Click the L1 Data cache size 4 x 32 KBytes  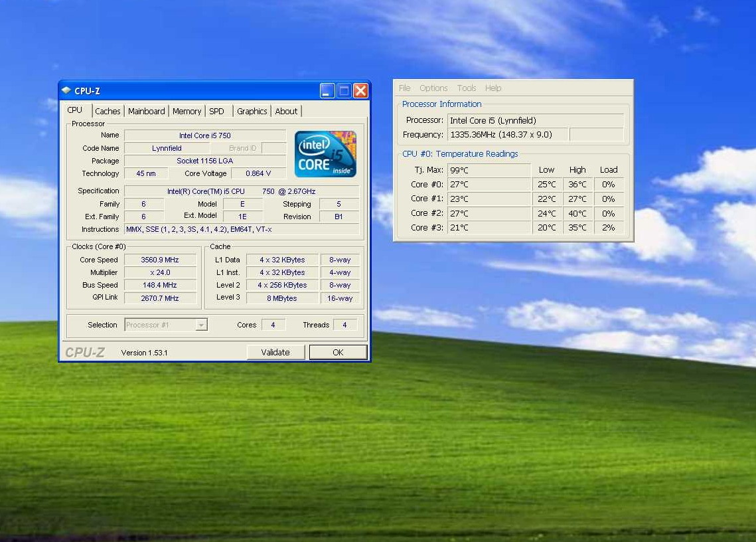(x=282, y=260)
